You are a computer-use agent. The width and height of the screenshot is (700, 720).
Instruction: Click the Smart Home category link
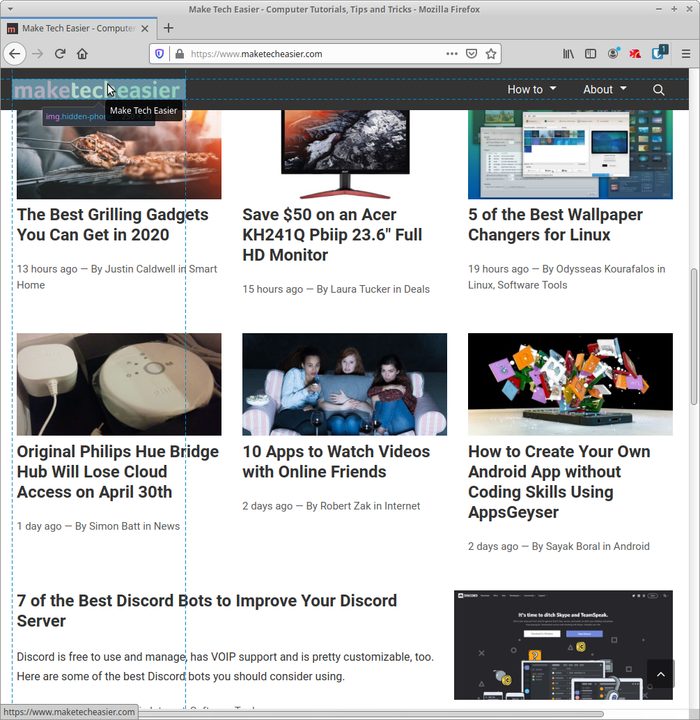[117, 277]
